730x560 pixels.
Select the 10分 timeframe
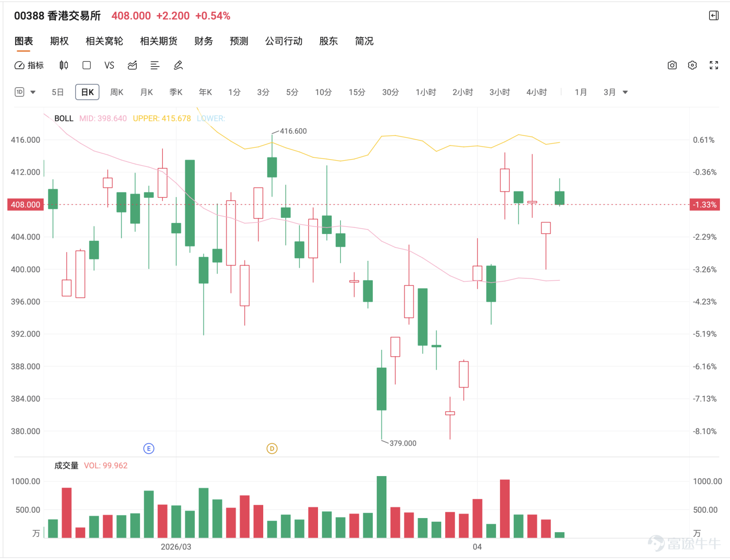pyautogui.click(x=323, y=92)
